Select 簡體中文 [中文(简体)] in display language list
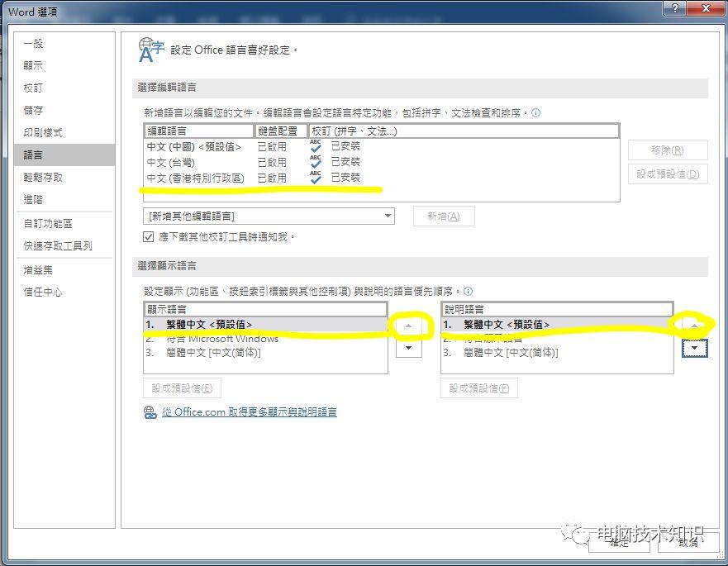Screen dimensions: 728x566 point(265,353)
